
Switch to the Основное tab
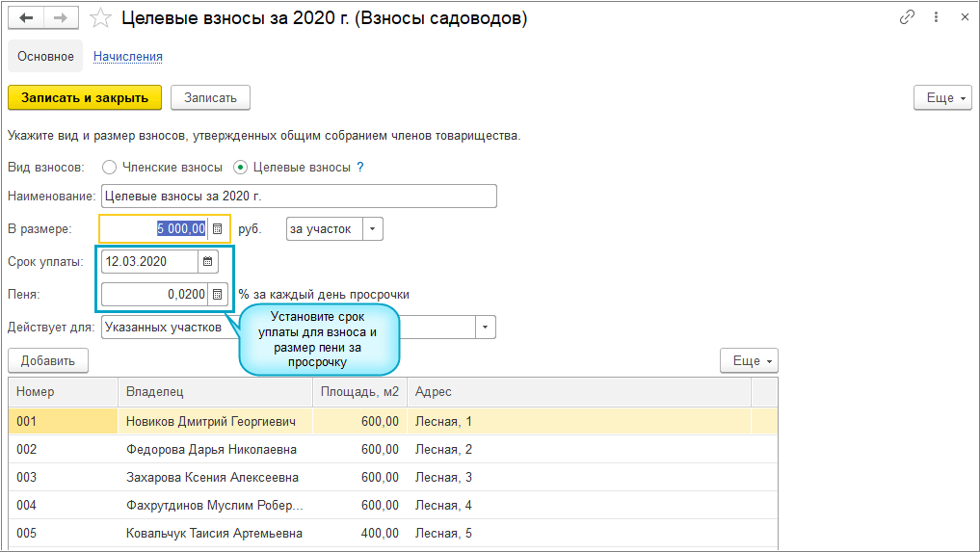(x=45, y=56)
